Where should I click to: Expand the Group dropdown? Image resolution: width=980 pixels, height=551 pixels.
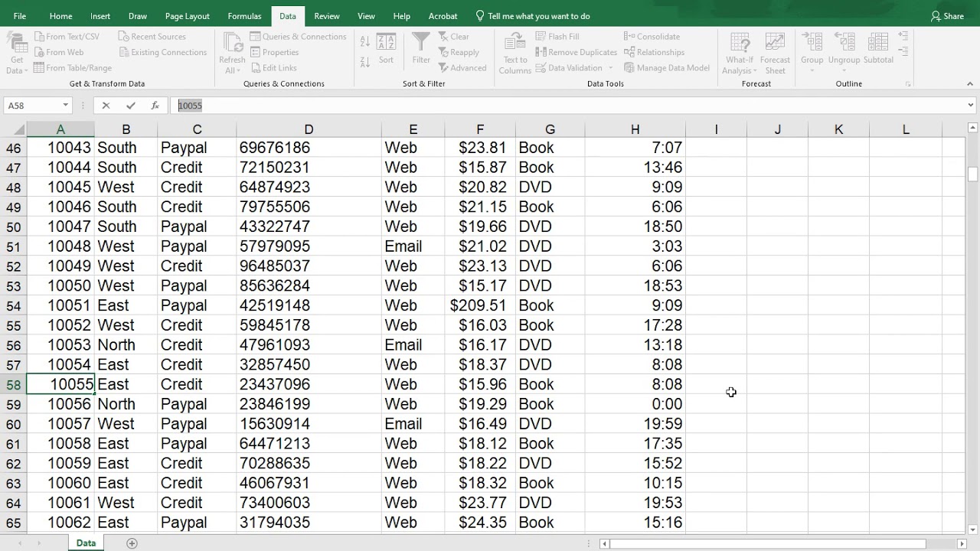(812, 71)
